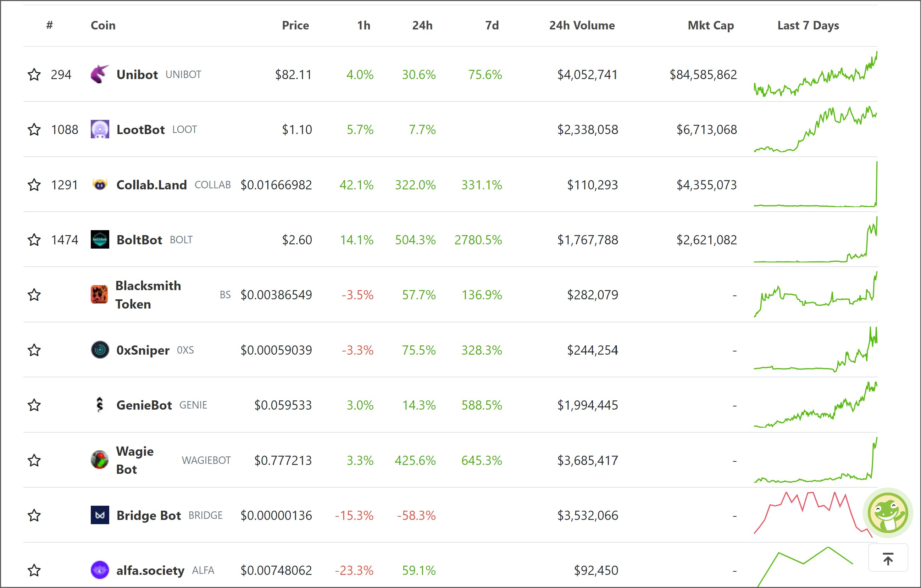921x588 pixels.
Task: Open the Bridge Bot coin link
Action: 148,515
